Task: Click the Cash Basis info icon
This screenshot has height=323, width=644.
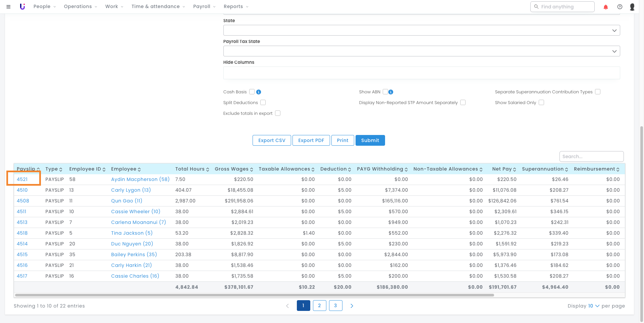Action: [259, 92]
